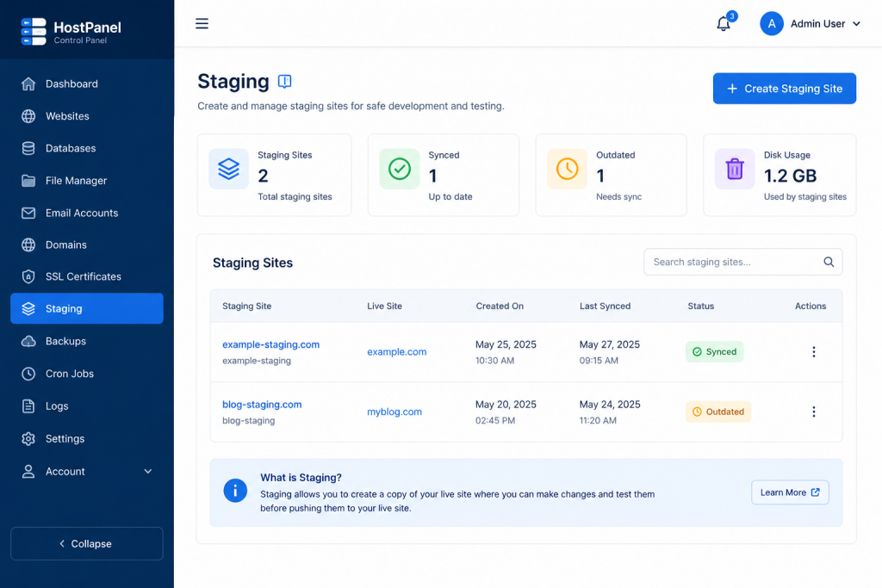Click the Staging Site column header
The image size is (882, 588).
(x=246, y=306)
